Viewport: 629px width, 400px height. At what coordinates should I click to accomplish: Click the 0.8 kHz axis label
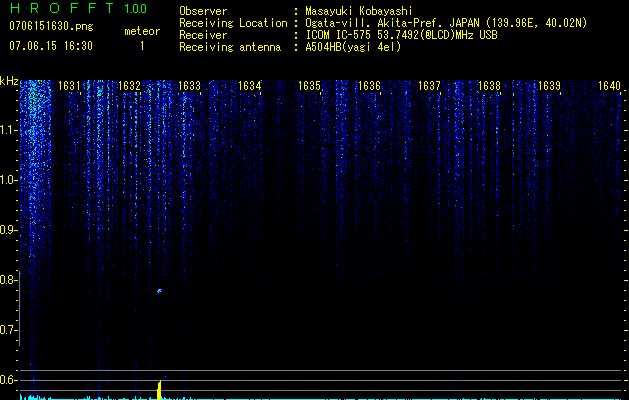(x=8, y=280)
